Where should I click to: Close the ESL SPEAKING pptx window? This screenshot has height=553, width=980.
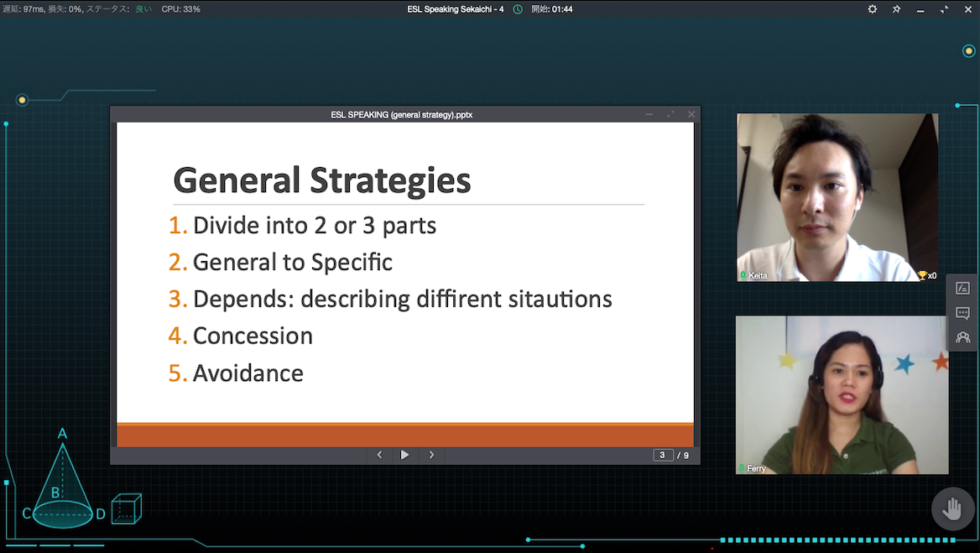coord(691,114)
